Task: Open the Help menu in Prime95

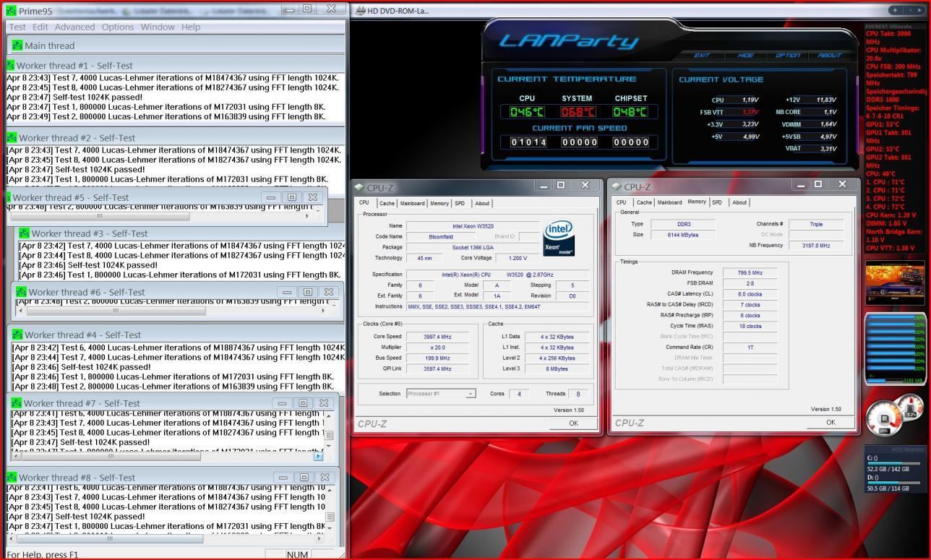Action: [x=191, y=27]
